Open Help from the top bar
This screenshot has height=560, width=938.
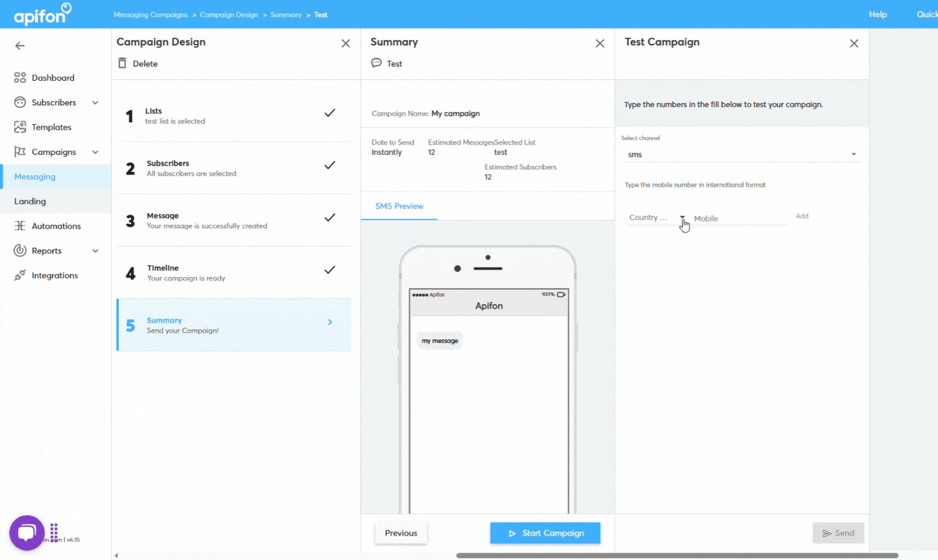pyautogui.click(x=878, y=14)
